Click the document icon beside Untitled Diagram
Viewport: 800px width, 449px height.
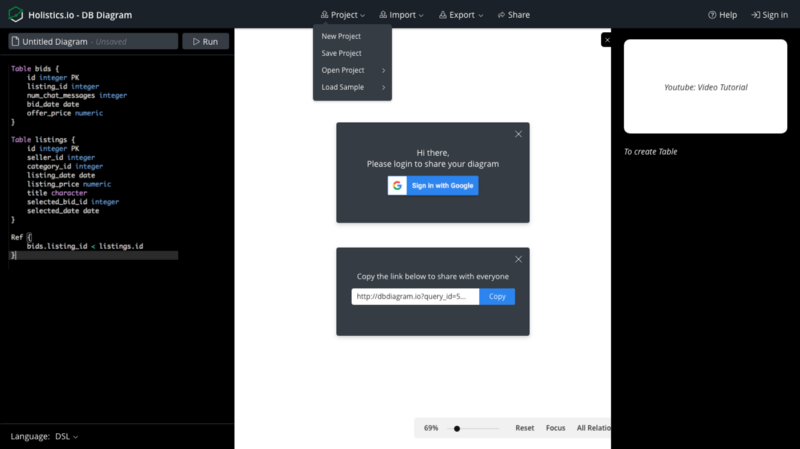15,41
